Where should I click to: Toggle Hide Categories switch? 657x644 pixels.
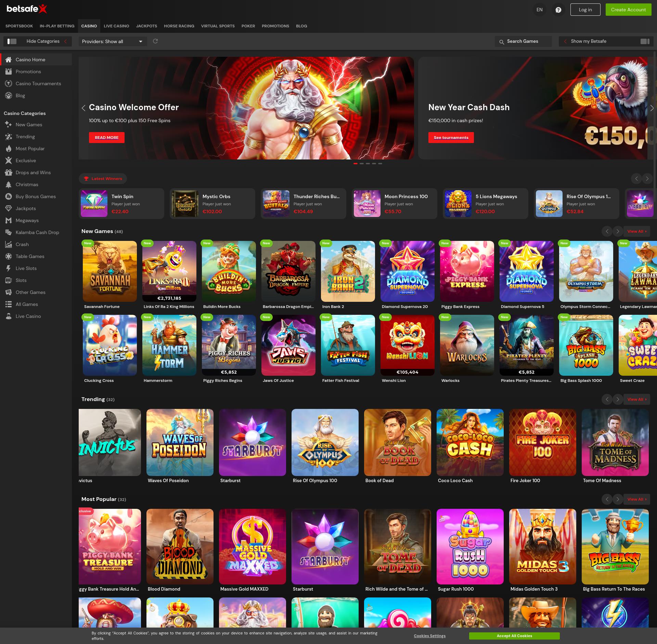tap(12, 41)
